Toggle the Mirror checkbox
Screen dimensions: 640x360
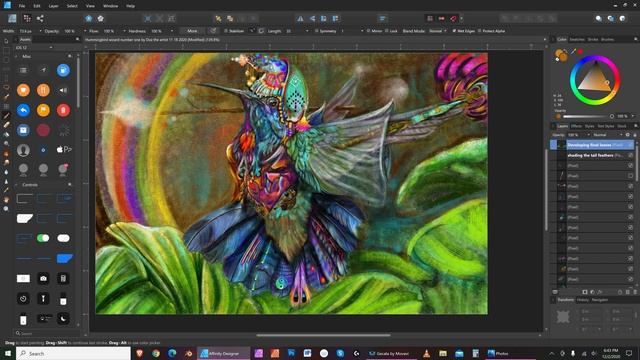coord(368,31)
